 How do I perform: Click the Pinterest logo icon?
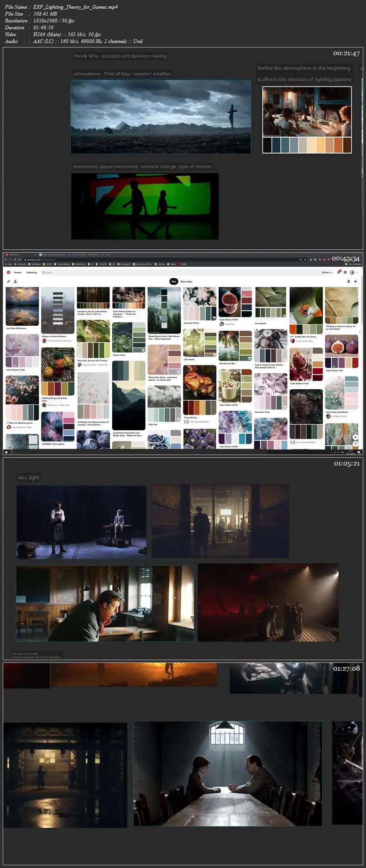point(8,272)
